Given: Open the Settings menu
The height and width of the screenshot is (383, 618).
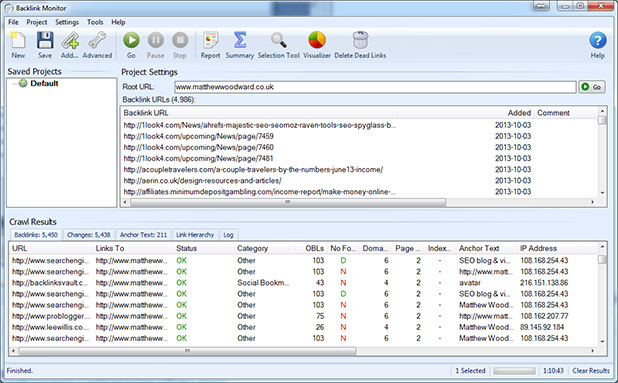Looking at the screenshot, I should (x=67, y=22).
